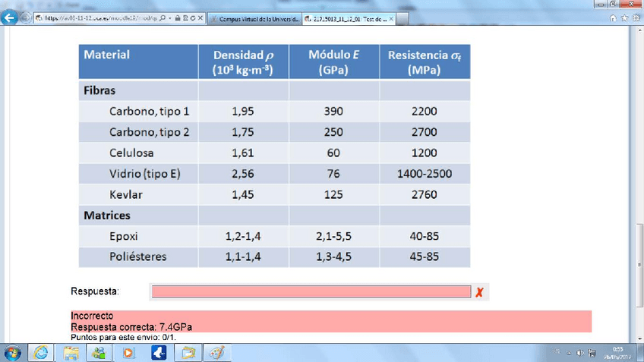Click the Respuesta answer input field
644x362 pixels.
(311, 291)
